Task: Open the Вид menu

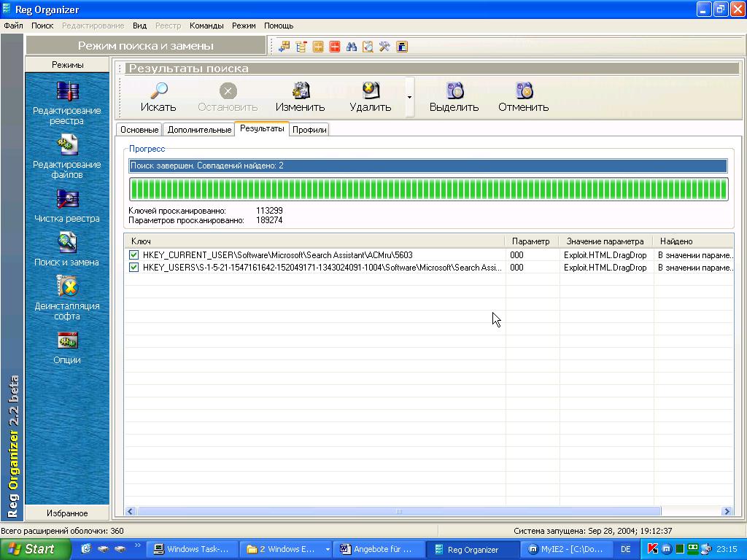Action: 139,26
